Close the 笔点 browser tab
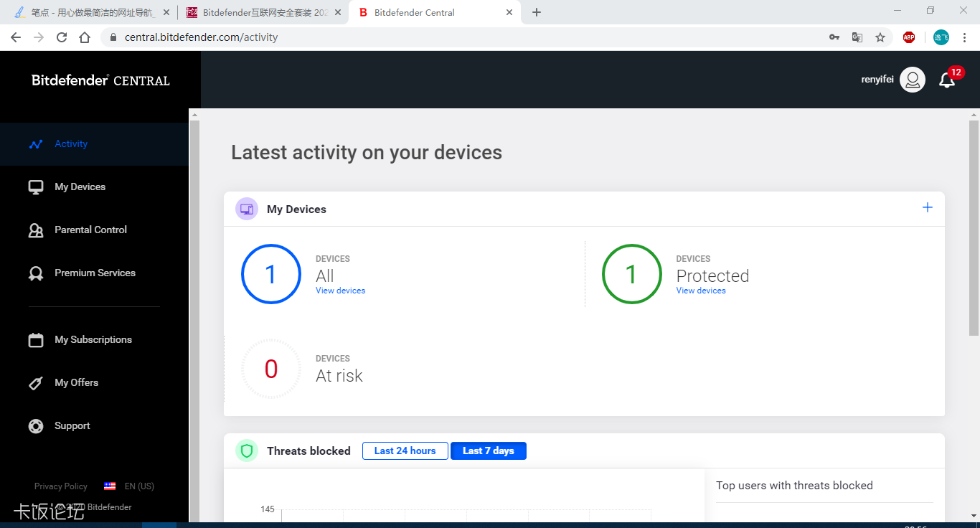 click(x=167, y=12)
